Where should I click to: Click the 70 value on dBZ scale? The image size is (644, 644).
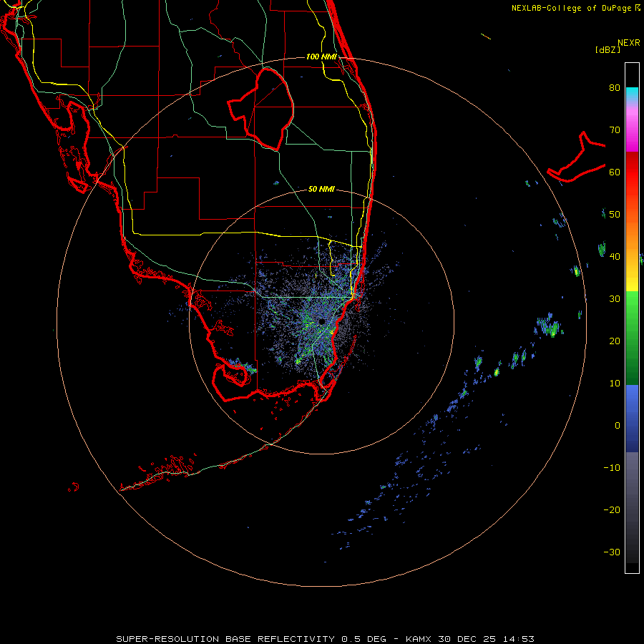point(615,130)
